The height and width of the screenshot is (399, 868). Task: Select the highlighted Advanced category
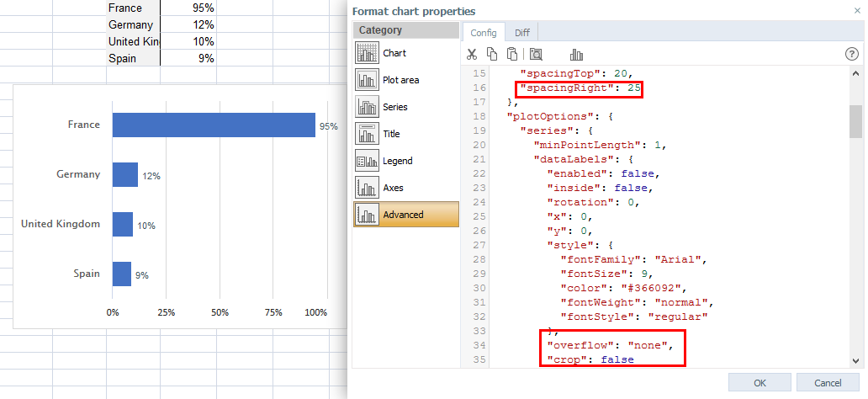tap(406, 215)
